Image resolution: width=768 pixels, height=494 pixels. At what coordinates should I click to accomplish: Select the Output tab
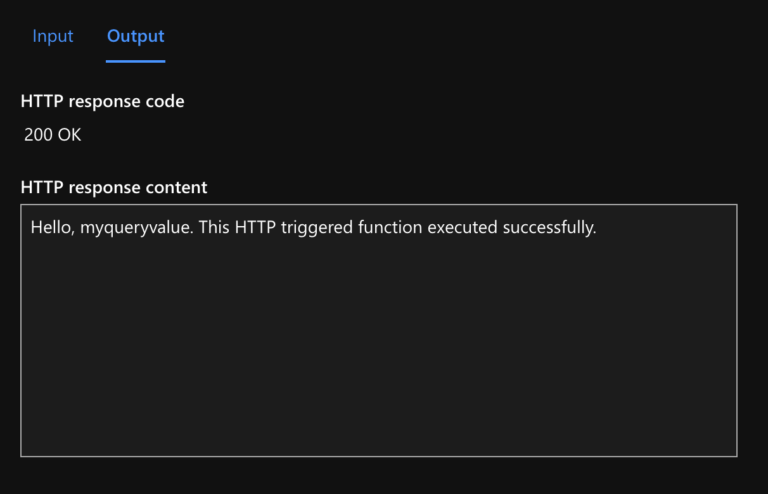[135, 36]
